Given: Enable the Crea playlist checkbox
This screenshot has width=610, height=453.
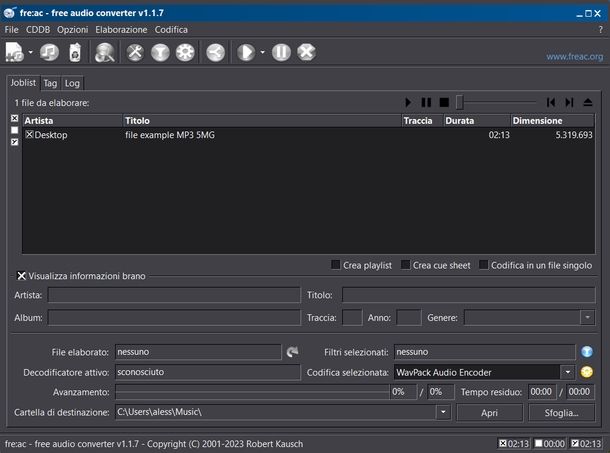Looking at the screenshot, I should 336,265.
